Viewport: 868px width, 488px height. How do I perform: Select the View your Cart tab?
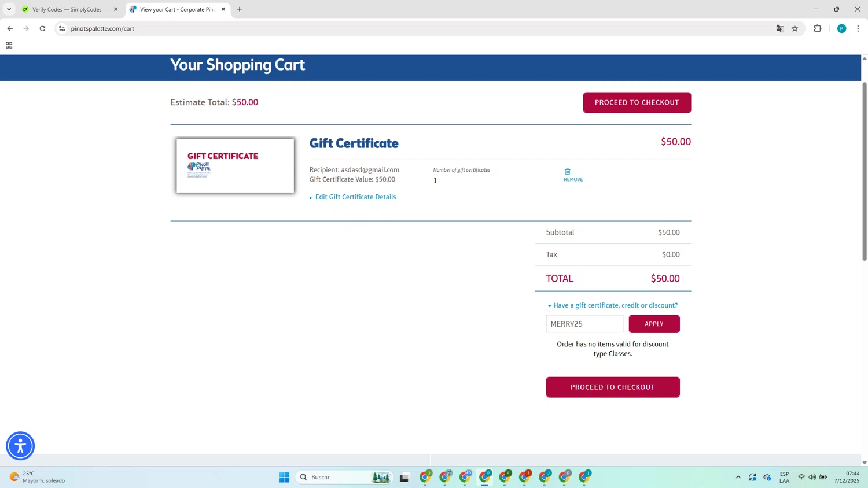pyautogui.click(x=177, y=9)
